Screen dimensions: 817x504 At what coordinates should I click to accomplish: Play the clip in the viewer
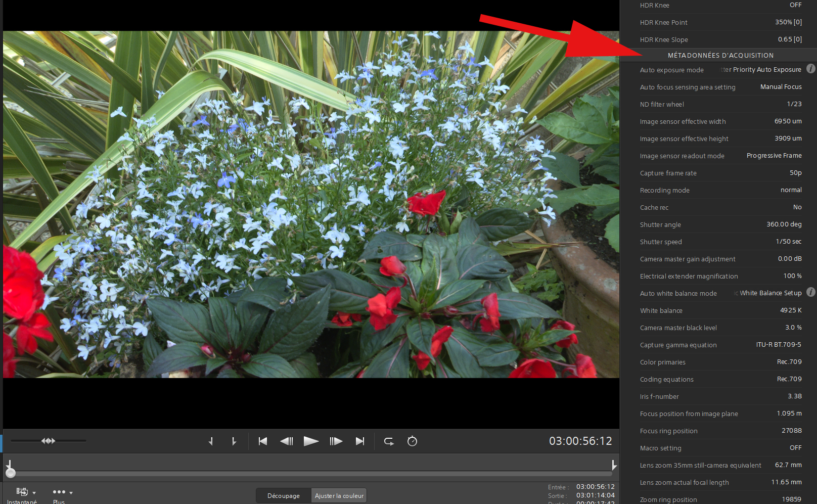coord(311,441)
